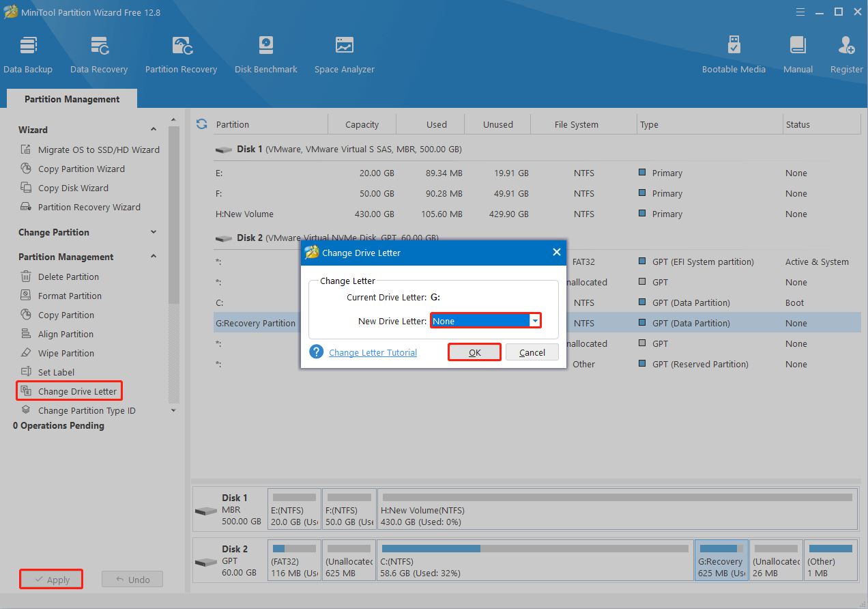Click the help question mark icon in the dialog
The image size is (868, 609).
point(316,352)
